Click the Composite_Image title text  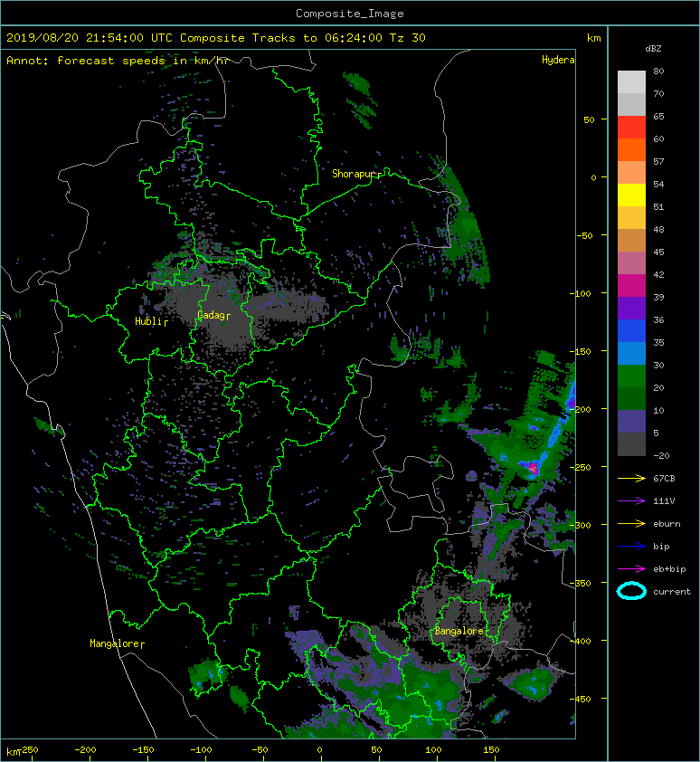350,14
